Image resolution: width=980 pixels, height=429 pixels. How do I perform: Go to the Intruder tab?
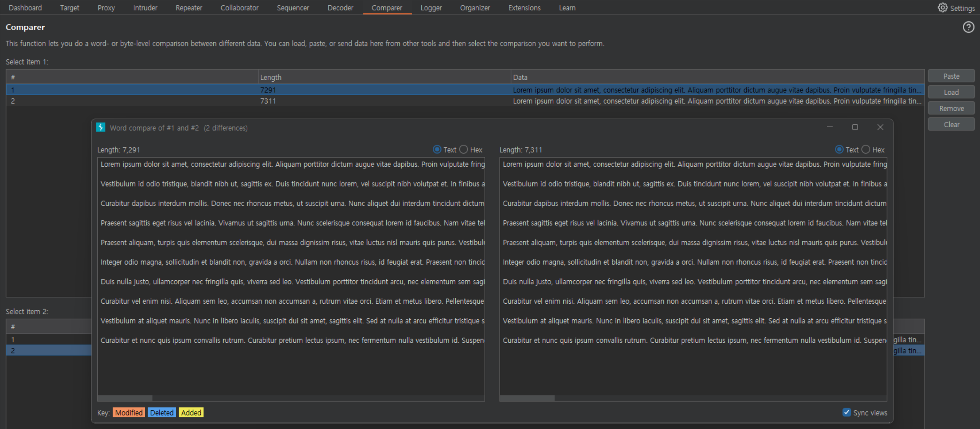145,8
